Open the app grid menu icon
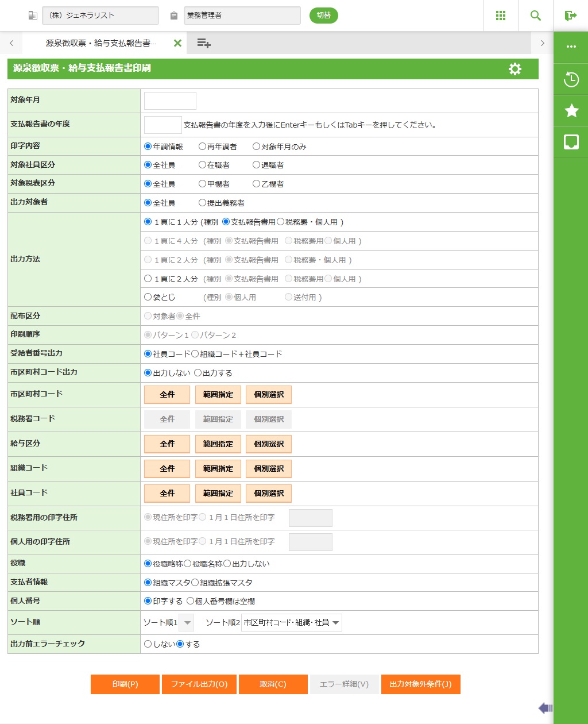 coord(500,16)
